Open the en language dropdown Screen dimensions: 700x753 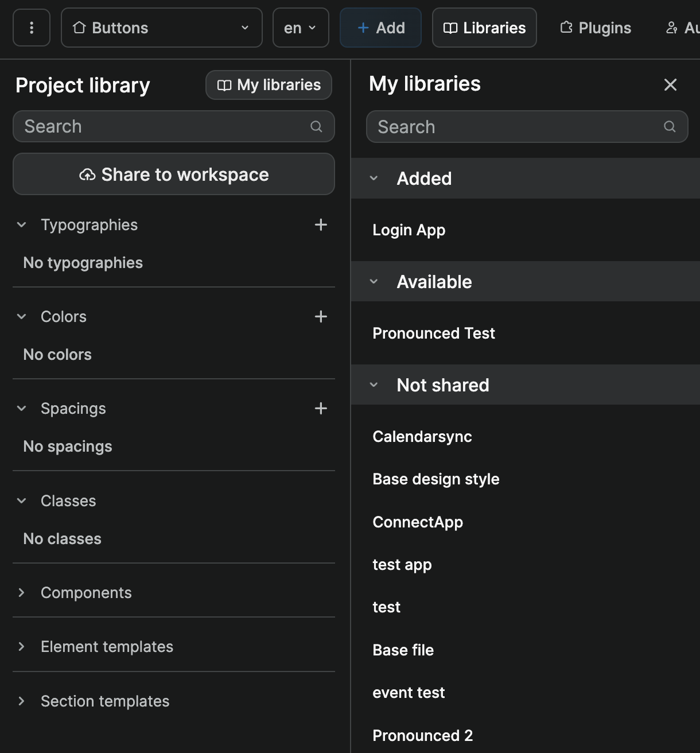pos(301,28)
